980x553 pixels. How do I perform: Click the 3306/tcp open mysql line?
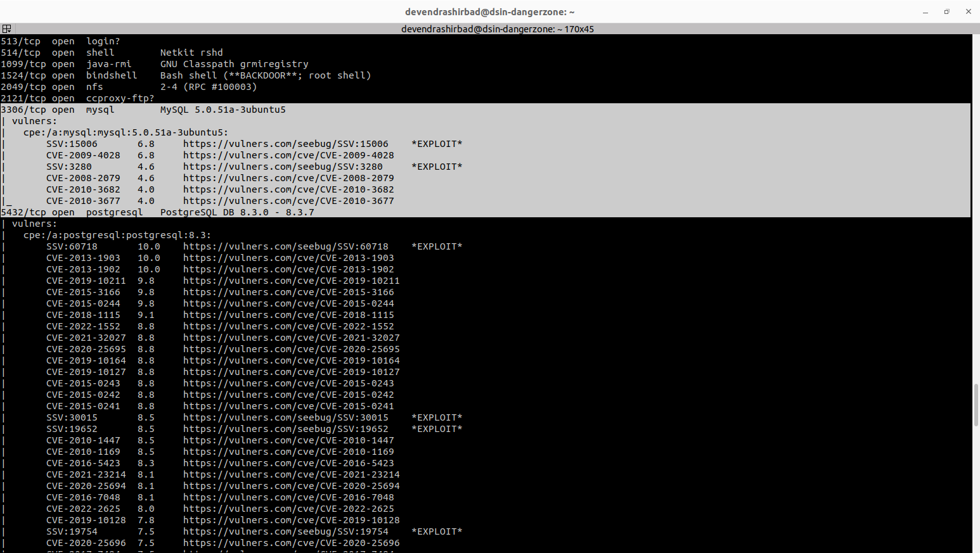pos(143,110)
